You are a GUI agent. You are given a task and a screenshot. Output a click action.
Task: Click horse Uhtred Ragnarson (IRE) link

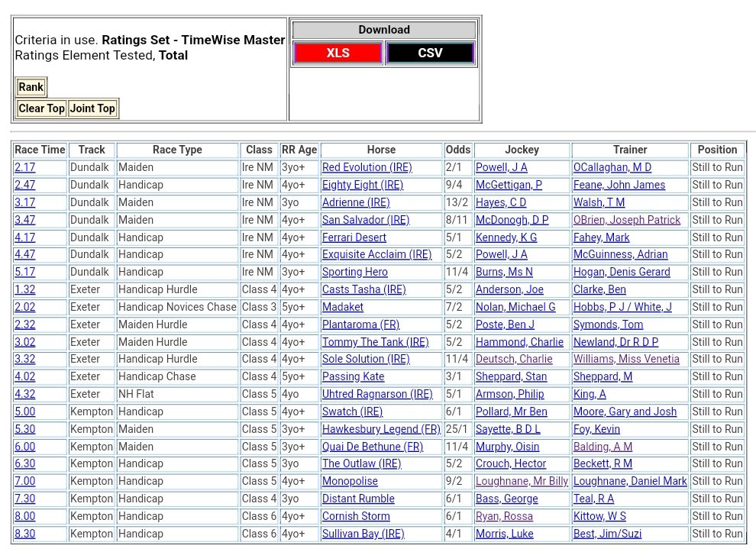[x=377, y=394]
